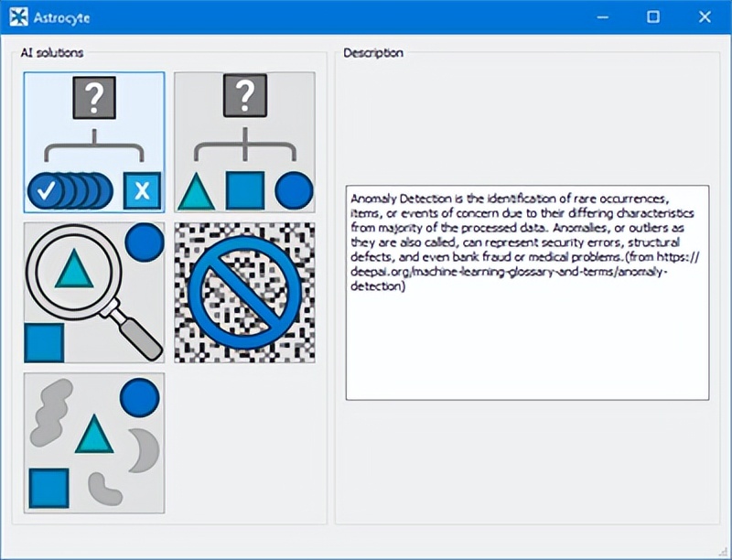Image resolution: width=732 pixels, height=560 pixels.
Task: Select the Anomaly Detection solution tile
Action: coord(94,143)
